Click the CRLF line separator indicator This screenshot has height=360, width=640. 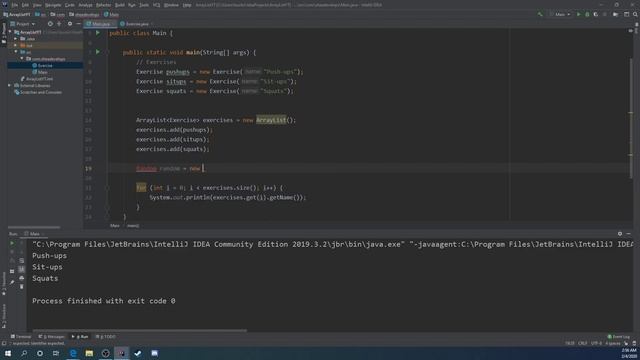[582, 343]
